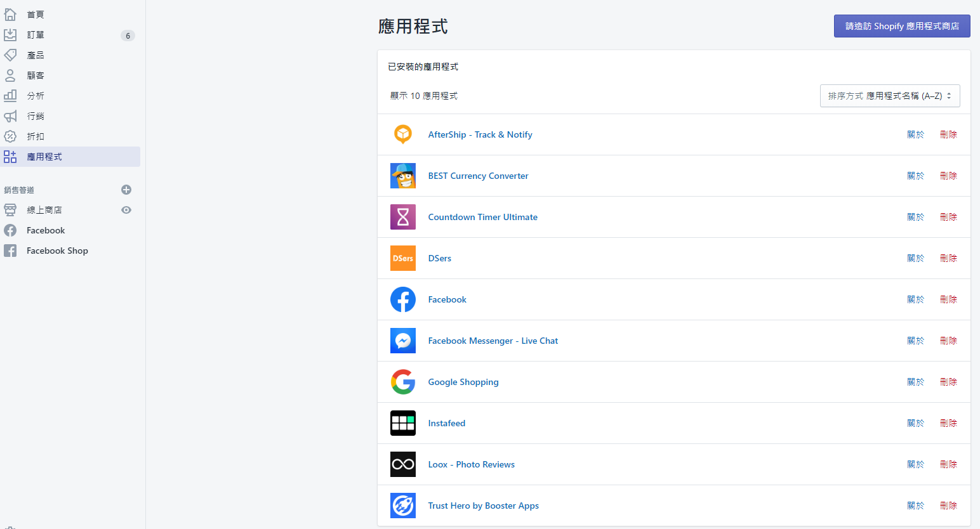Open Loox - Photo Reviews link
This screenshot has height=529, width=980.
point(471,464)
